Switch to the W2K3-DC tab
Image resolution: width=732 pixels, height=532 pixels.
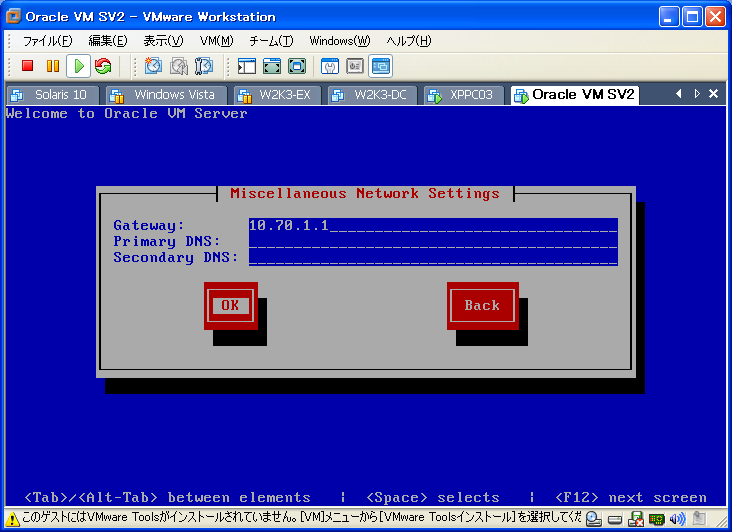(373, 95)
